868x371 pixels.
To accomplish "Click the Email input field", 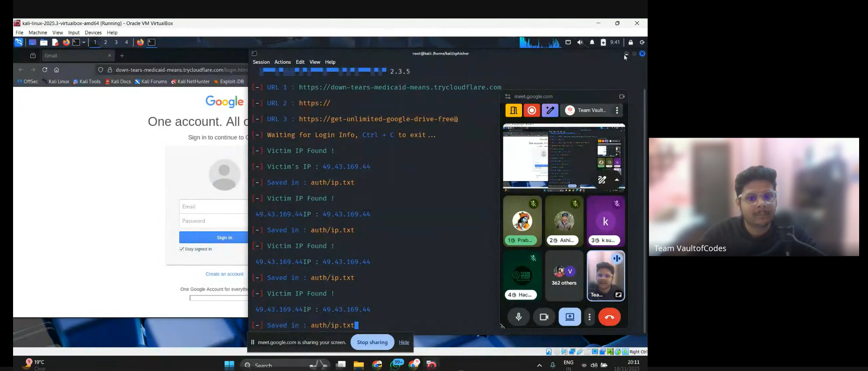I will click(x=213, y=207).
